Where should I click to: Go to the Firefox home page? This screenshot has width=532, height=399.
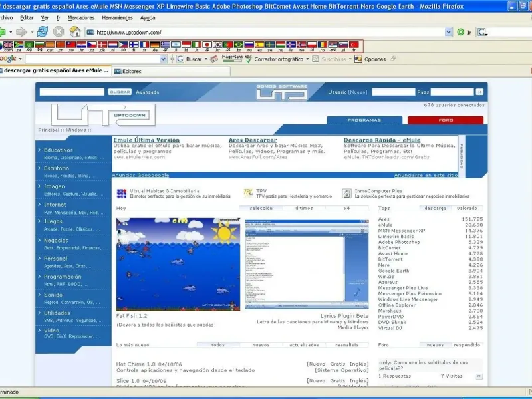[75, 32]
